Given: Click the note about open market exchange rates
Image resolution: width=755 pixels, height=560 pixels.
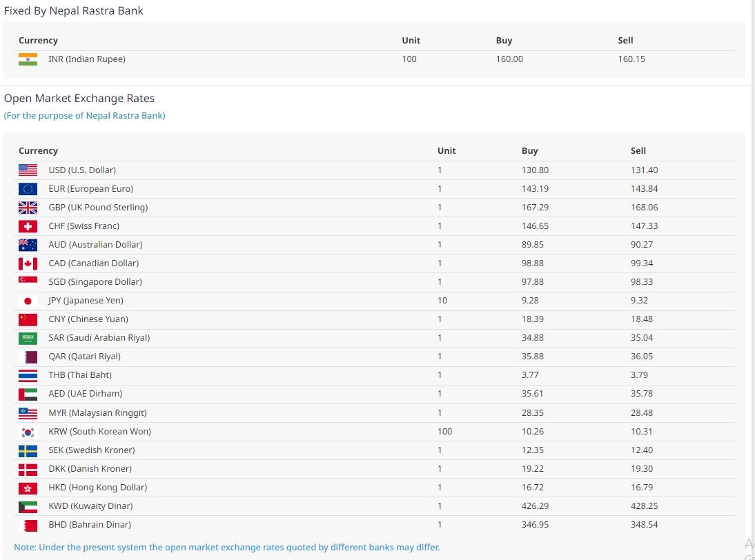Looking at the screenshot, I should (x=226, y=548).
